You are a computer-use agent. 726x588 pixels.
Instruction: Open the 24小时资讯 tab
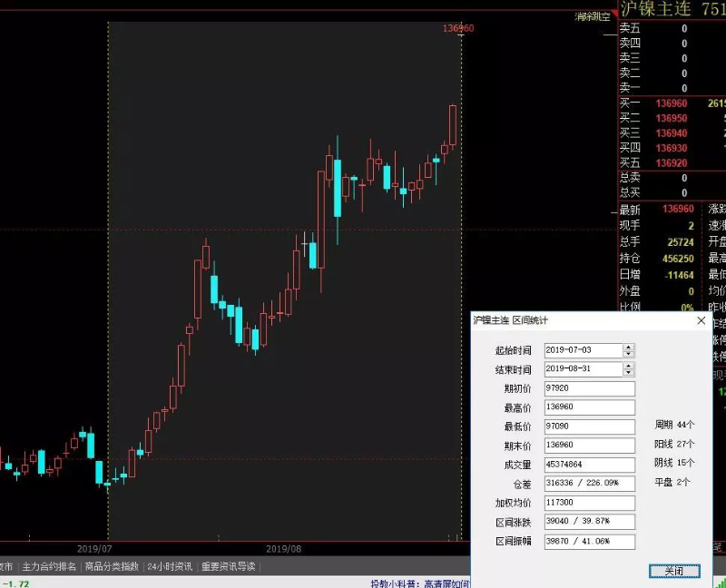pos(171,566)
